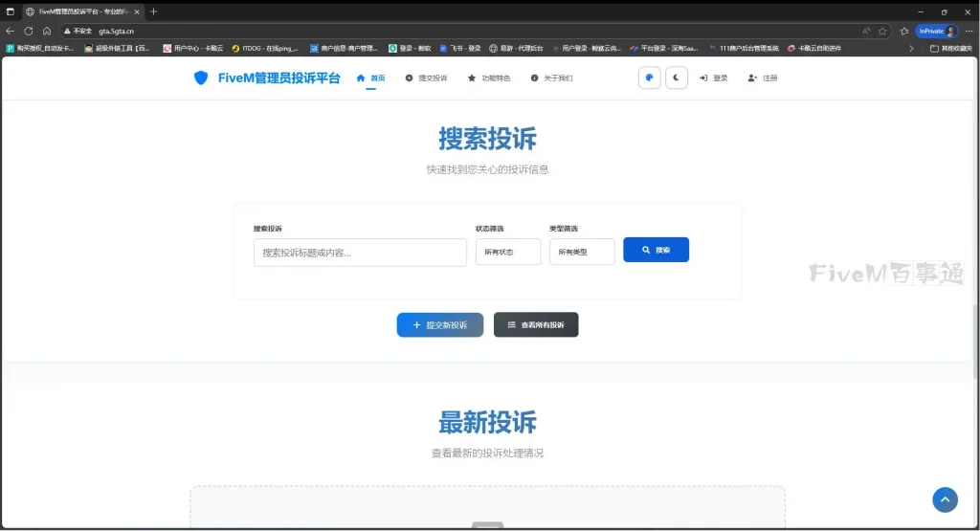Viewport: 980px width, 531px height.
Task: Open the ITDOG - 在线ping bookmark
Action: coord(265,48)
